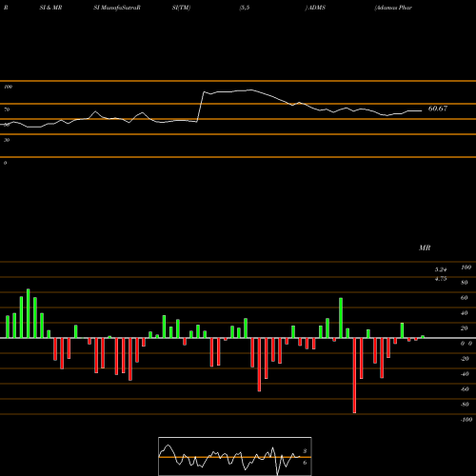Click the '-20' label on MR axis
The height and width of the screenshot is (476, 476).
[x=465, y=359]
